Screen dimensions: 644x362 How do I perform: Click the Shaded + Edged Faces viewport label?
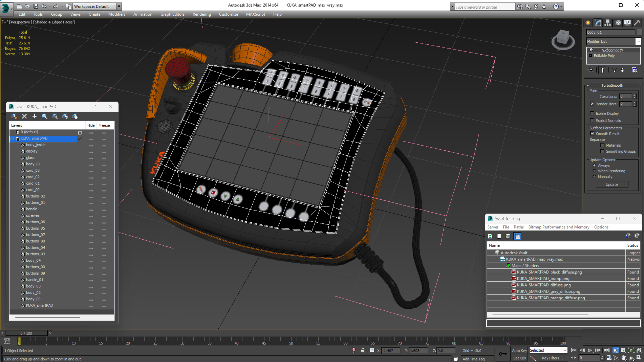point(54,22)
